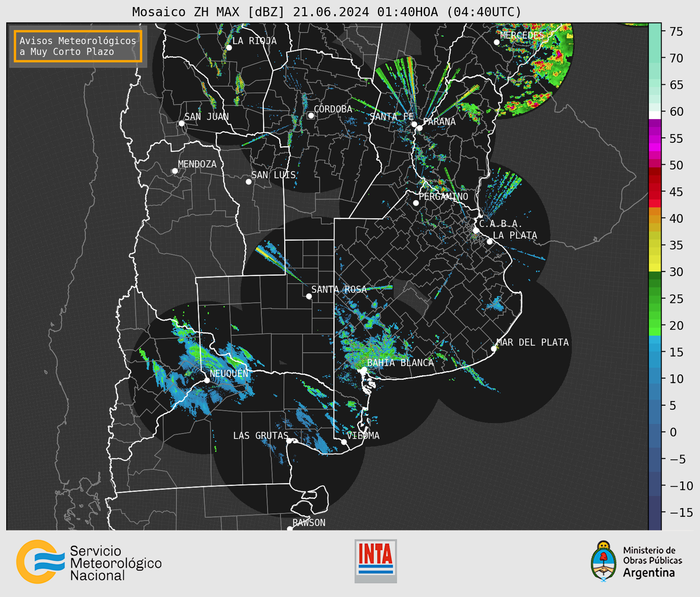Viewport: 700px width, 597px height.
Task: Click the La Rioja city marker dot
Action: (x=229, y=48)
